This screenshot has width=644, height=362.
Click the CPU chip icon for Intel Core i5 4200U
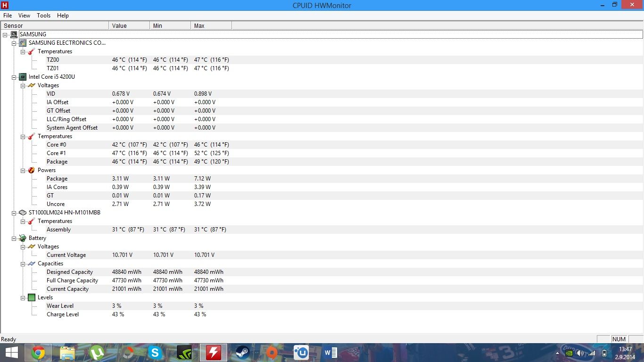click(23, 77)
